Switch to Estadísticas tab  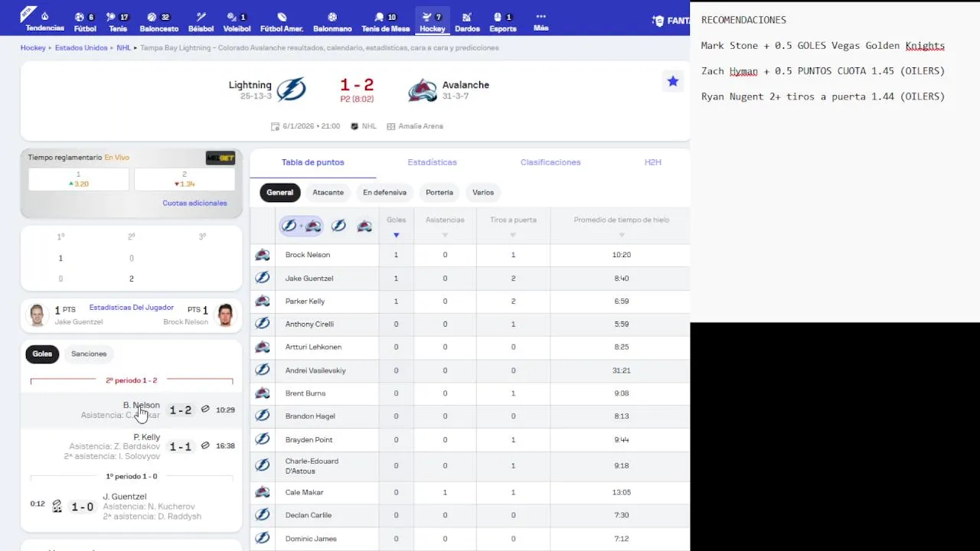pos(432,162)
